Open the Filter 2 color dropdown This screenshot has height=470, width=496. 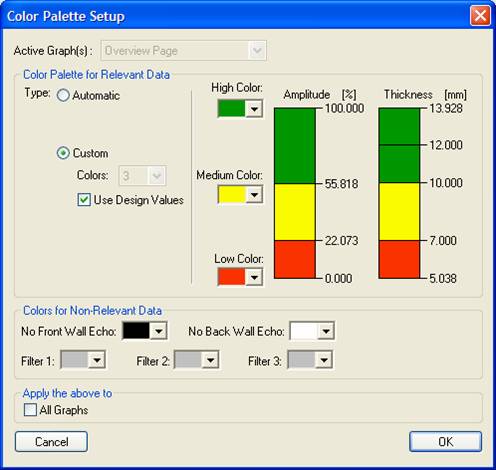click(x=210, y=360)
